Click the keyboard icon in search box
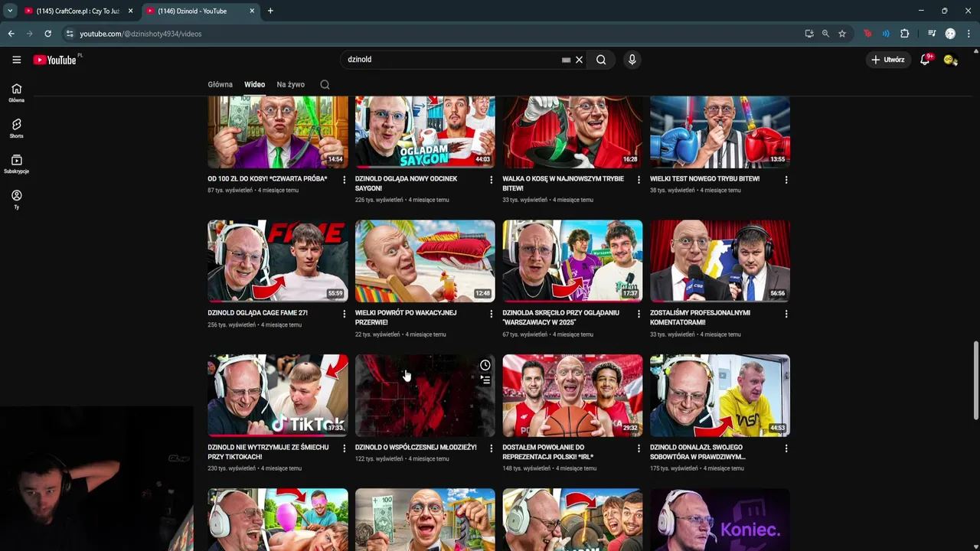The image size is (980, 551). [x=566, y=60]
